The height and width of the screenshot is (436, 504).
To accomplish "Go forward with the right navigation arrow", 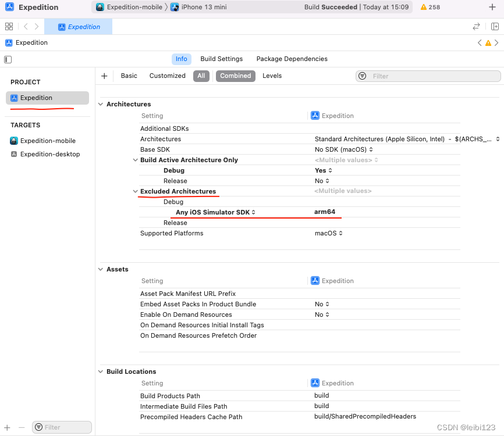I will point(37,27).
